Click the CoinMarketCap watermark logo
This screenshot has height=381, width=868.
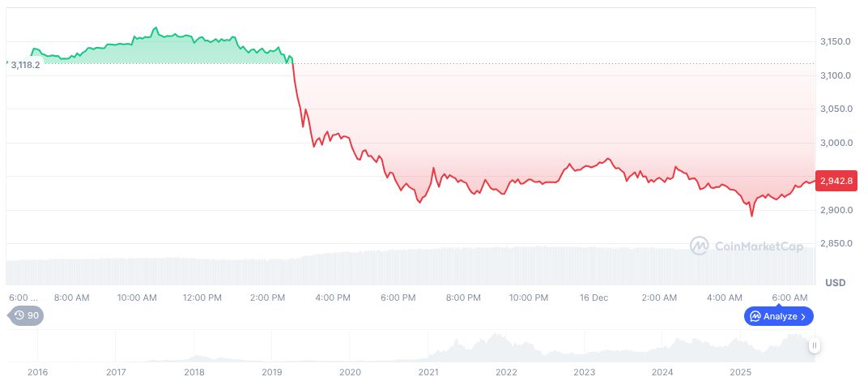[x=700, y=245]
